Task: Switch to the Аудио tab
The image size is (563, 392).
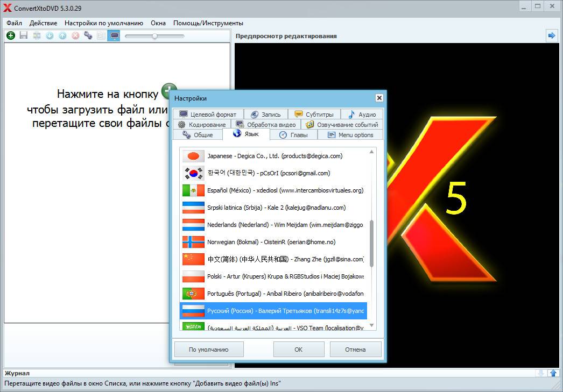Action: [362, 114]
